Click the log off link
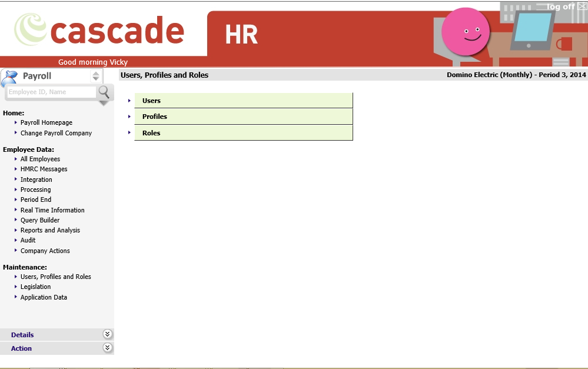Screen dimensions: 588x369 (x=560, y=6)
